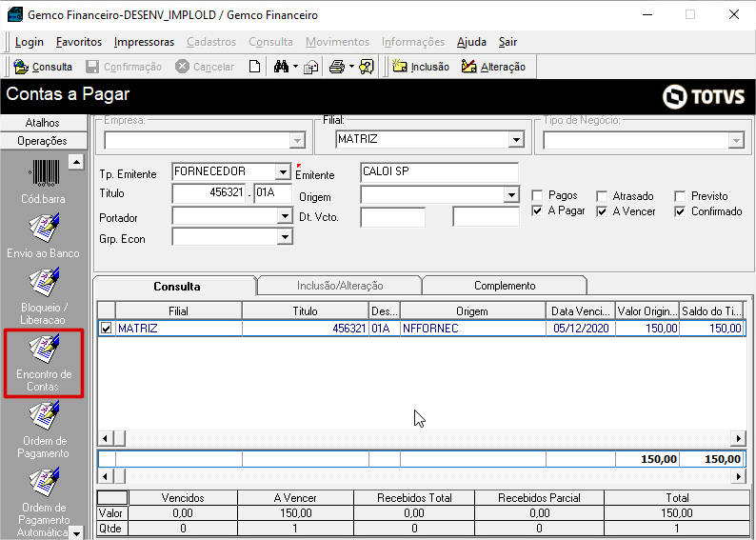756x540 pixels.
Task: Click the 05/12/2020 cell in the grid
Action: click(x=581, y=329)
